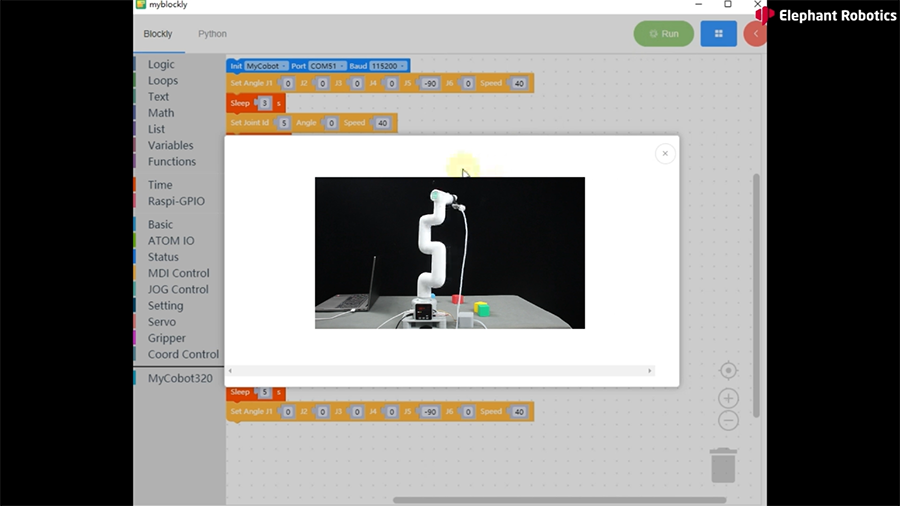This screenshot has height=506, width=900.
Task: Open the List block category
Action: point(156,129)
